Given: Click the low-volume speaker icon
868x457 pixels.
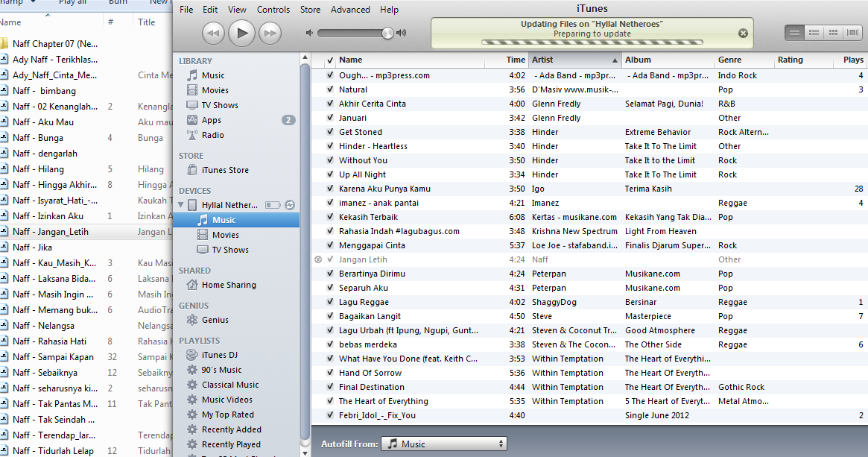Looking at the screenshot, I should 309,34.
